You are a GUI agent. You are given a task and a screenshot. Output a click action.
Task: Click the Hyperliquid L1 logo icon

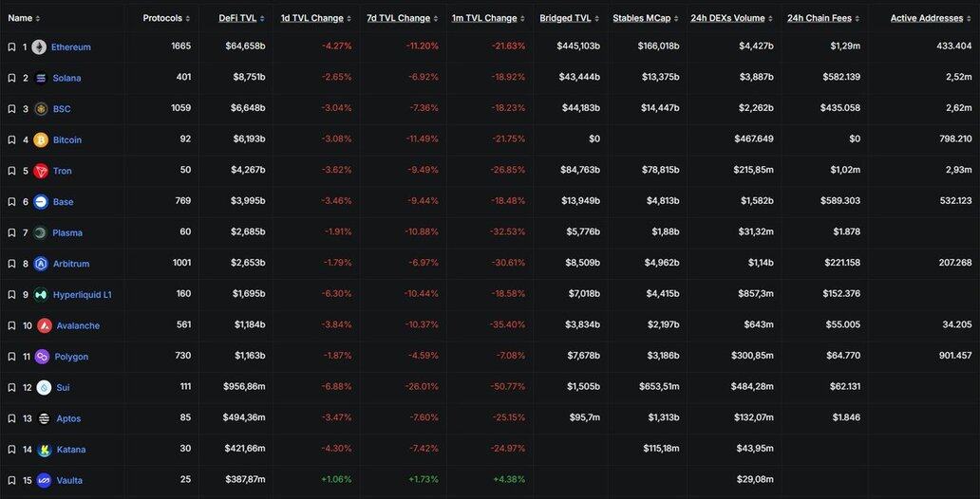pos(41,295)
